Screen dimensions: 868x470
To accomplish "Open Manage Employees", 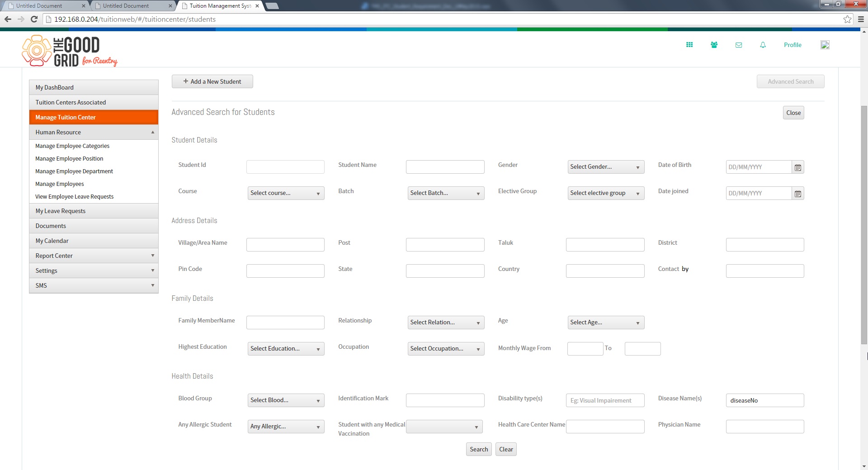I will (x=60, y=184).
